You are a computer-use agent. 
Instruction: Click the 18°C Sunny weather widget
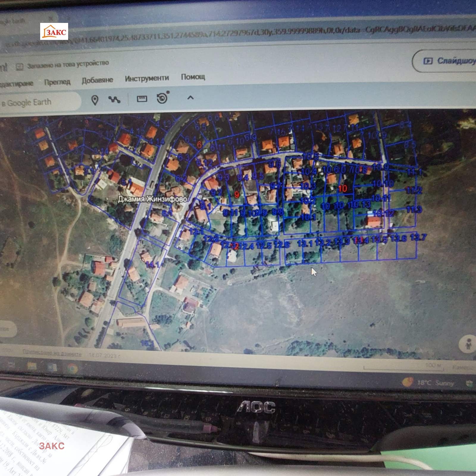tap(429, 383)
